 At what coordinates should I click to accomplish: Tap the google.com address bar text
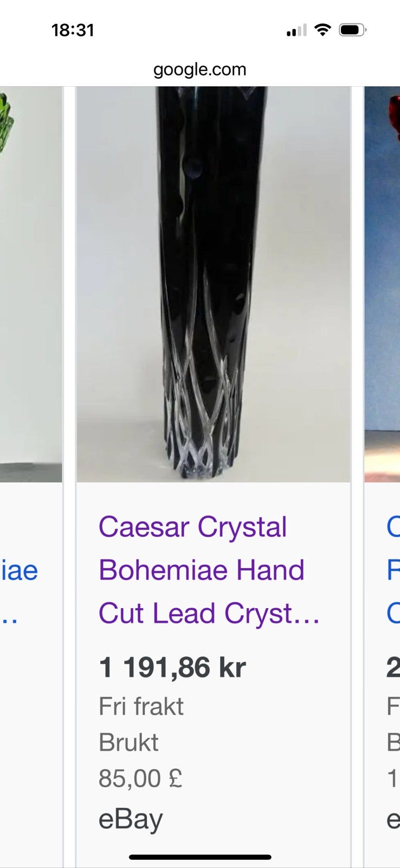coord(199,69)
